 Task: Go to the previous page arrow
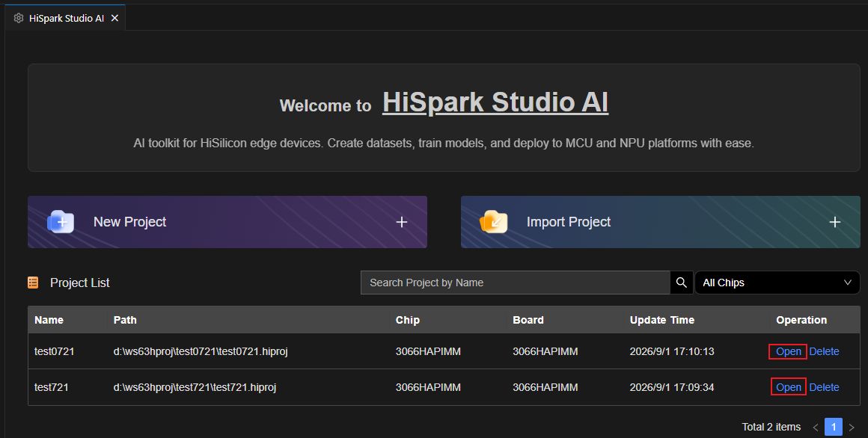pyautogui.click(x=816, y=428)
